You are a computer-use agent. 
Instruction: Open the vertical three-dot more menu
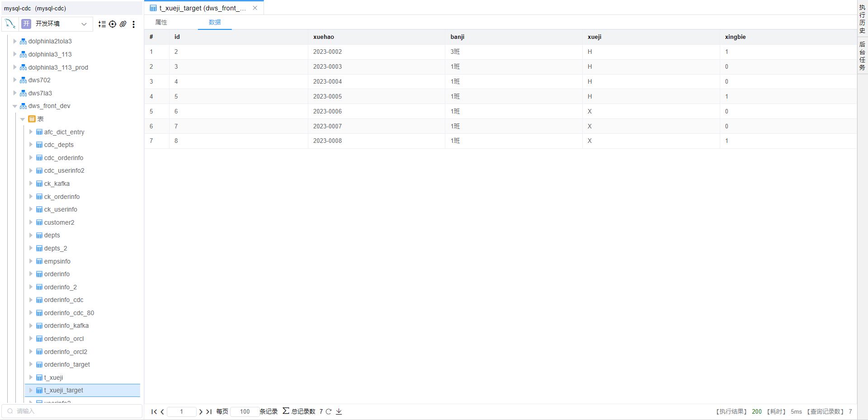click(133, 24)
